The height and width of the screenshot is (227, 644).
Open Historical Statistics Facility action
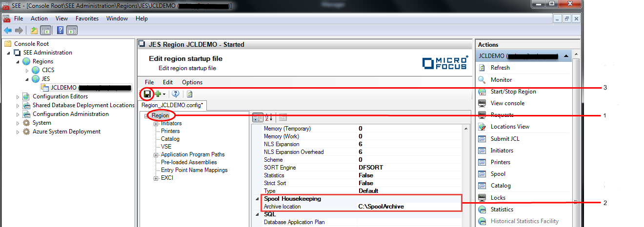click(524, 221)
